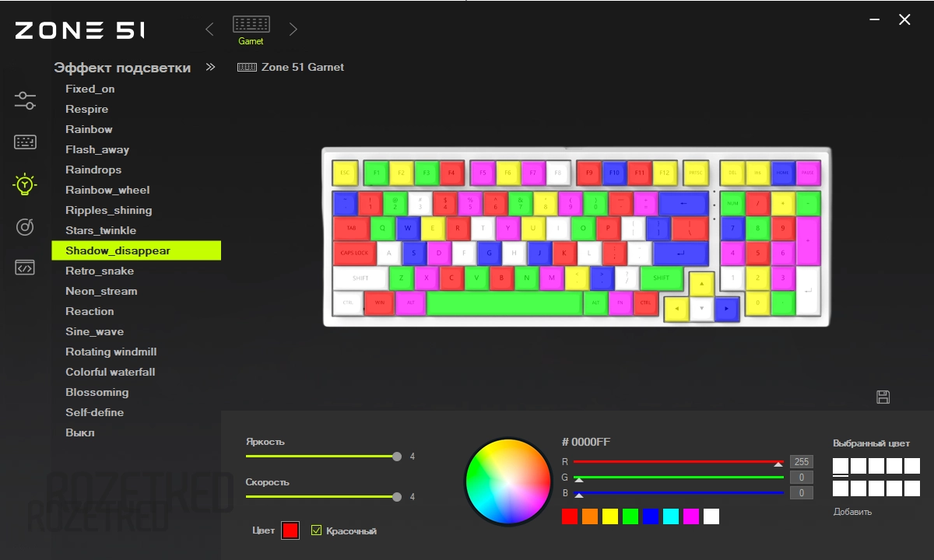Toggle the Красочный checkbox
Screen dimensions: 934x560
click(316, 530)
